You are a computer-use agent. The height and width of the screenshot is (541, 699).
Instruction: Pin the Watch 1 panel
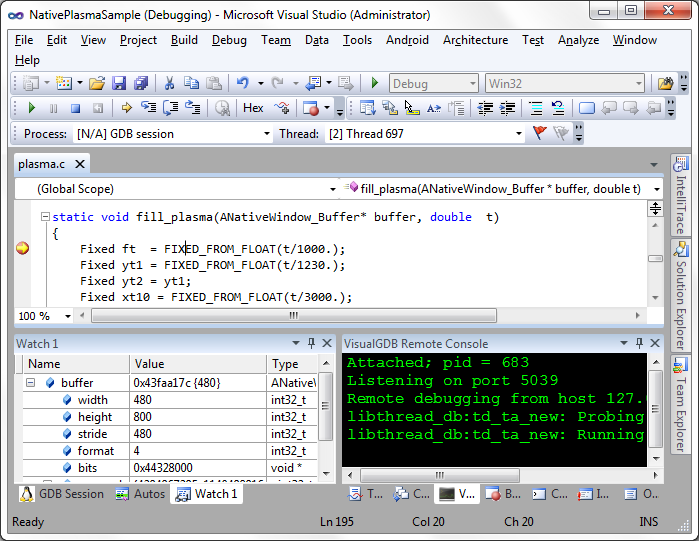click(x=311, y=343)
